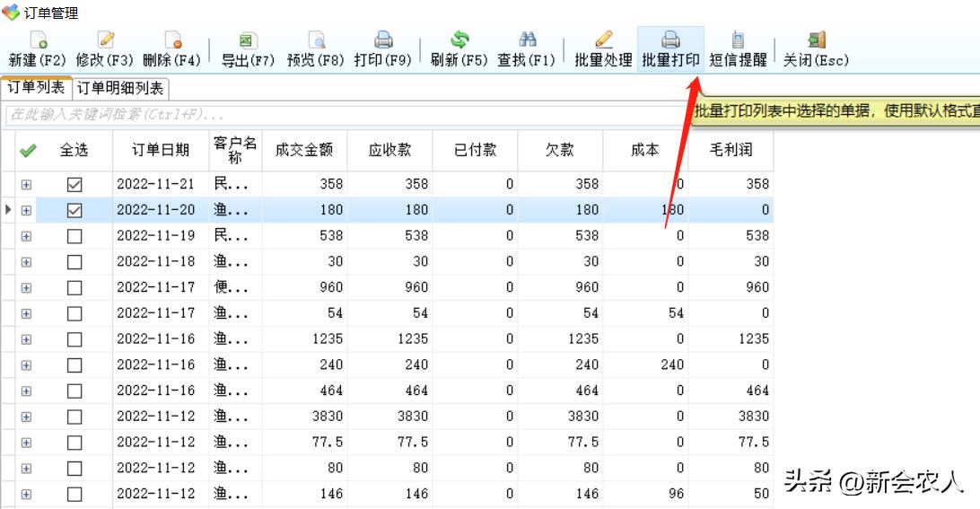
Task: Click the green checkmark select-all header icon
Action: pos(28,150)
